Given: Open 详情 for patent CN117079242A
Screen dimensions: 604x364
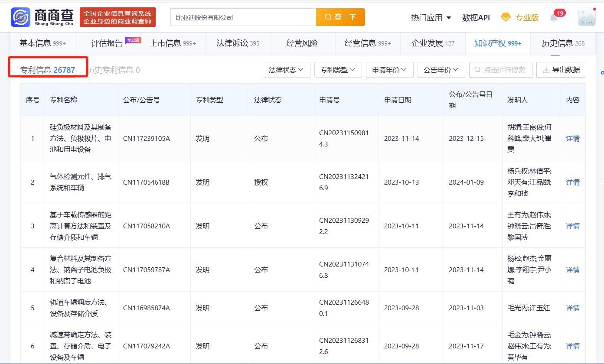Looking at the screenshot, I should [x=573, y=346].
